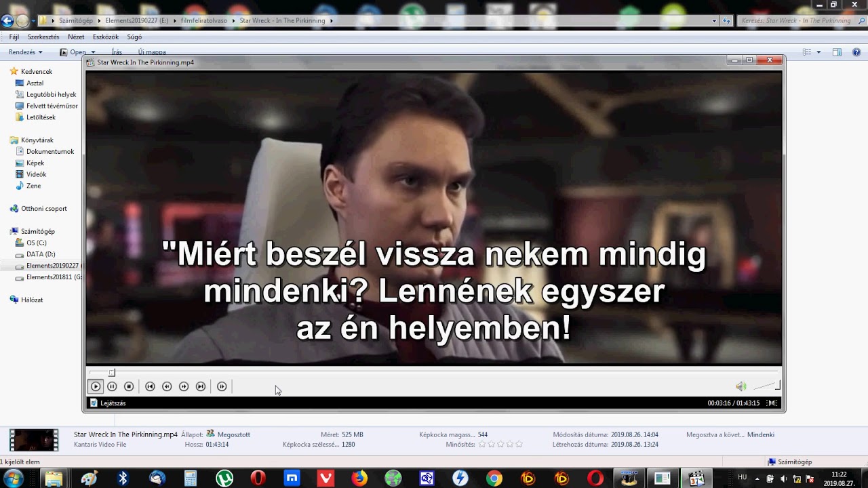The width and height of the screenshot is (868, 488).
Task: Click the 00:03:16 / 01:43:15 time display
Action: [734, 403]
